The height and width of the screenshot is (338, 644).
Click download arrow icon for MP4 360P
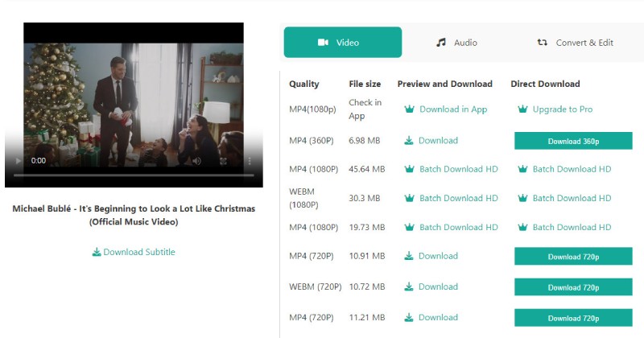click(x=409, y=141)
